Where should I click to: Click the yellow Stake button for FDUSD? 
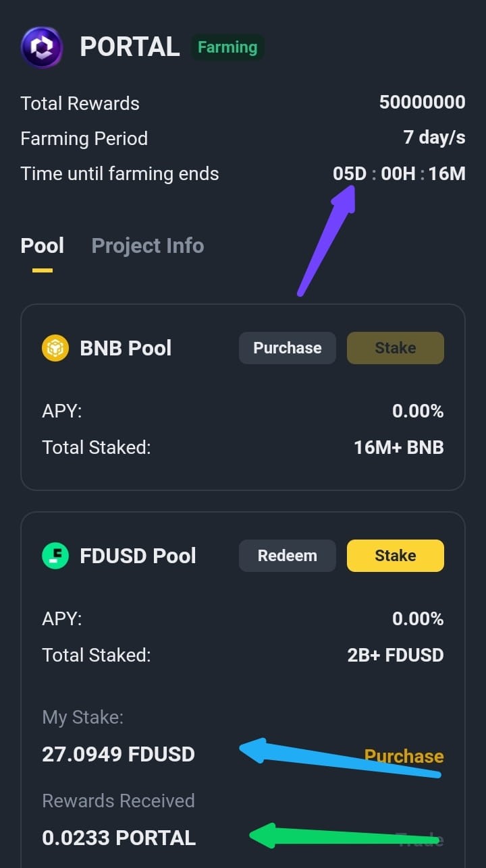396,556
